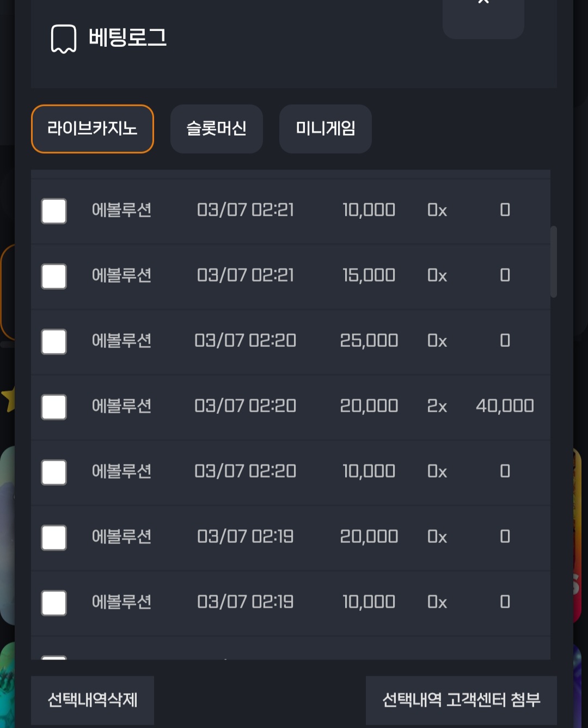
Task: Click the 03/07 02:21 timestamp in the first row
Action: click(246, 210)
